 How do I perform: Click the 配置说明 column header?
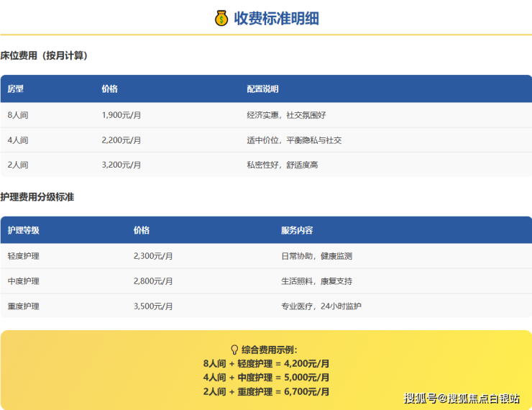click(262, 89)
